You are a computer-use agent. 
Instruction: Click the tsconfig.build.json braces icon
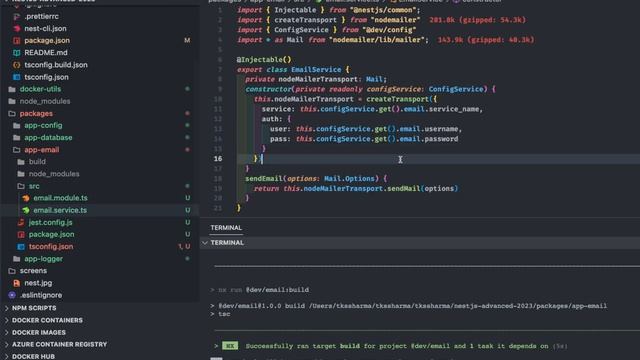coord(17,65)
